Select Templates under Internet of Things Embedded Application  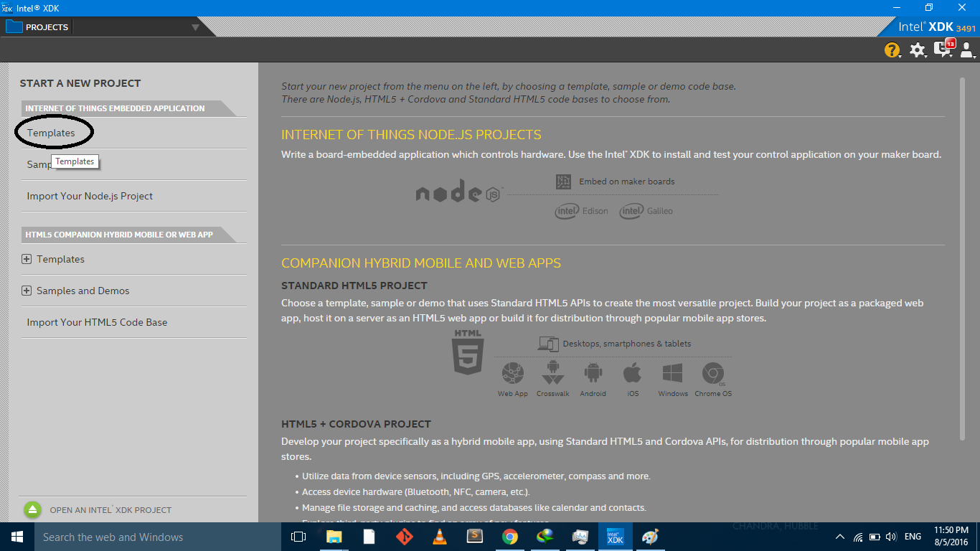tap(51, 133)
